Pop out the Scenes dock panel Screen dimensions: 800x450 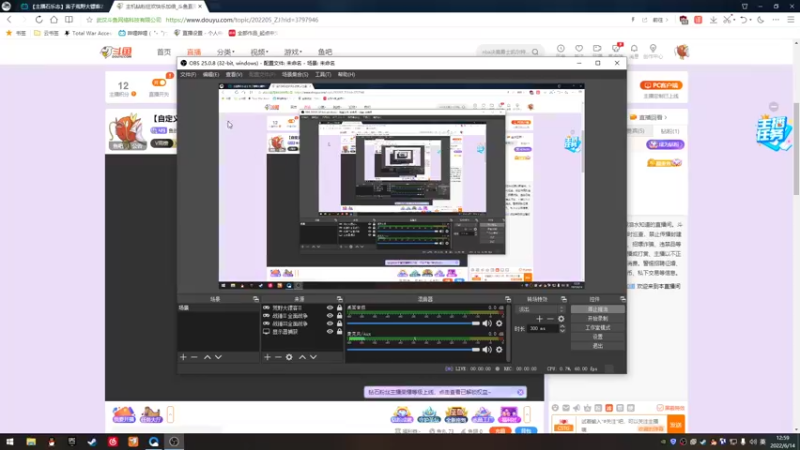pyautogui.click(x=256, y=299)
